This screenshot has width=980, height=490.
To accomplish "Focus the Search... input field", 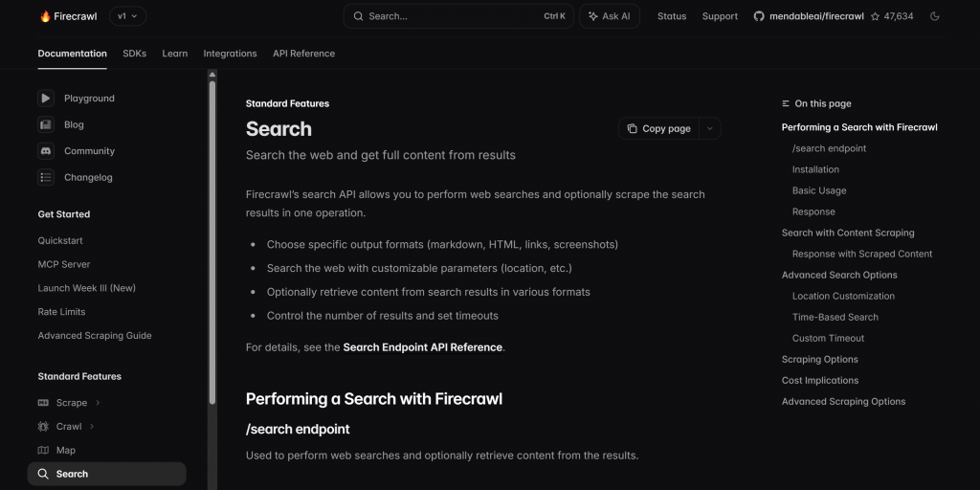I will (458, 16).
